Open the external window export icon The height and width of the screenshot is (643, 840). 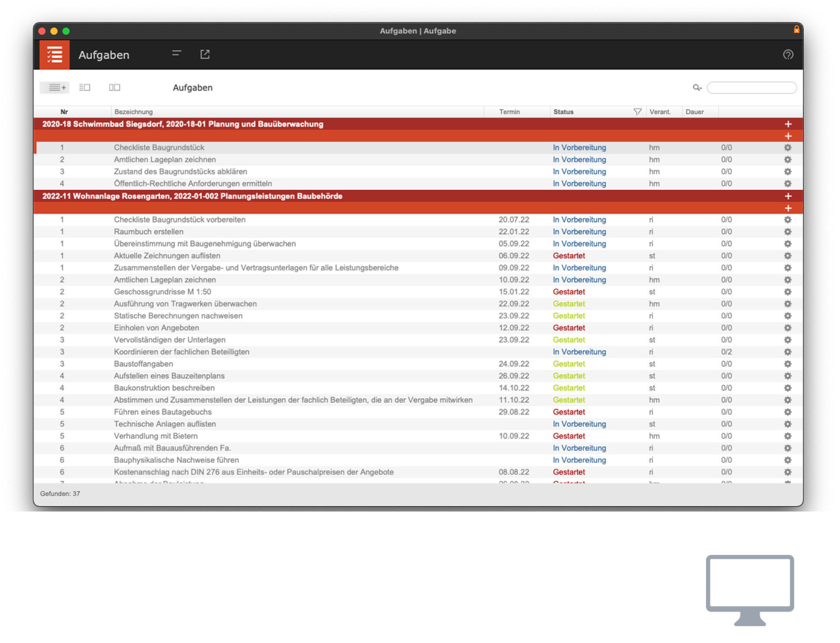pos(205,54)
